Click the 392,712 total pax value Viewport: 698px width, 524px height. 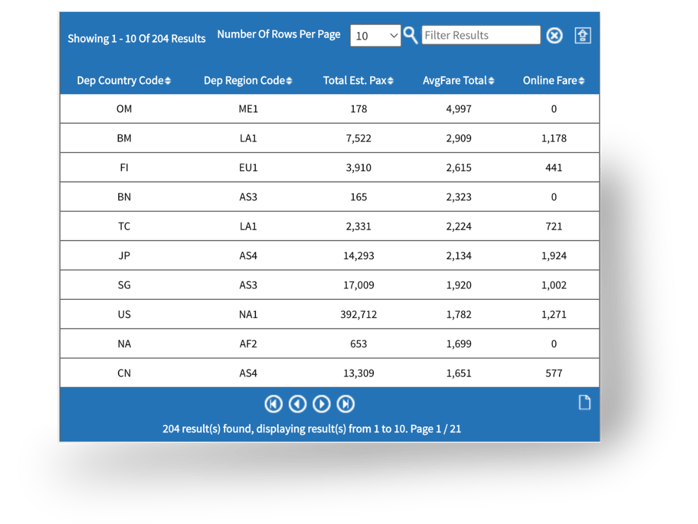(x=359, y=314)
